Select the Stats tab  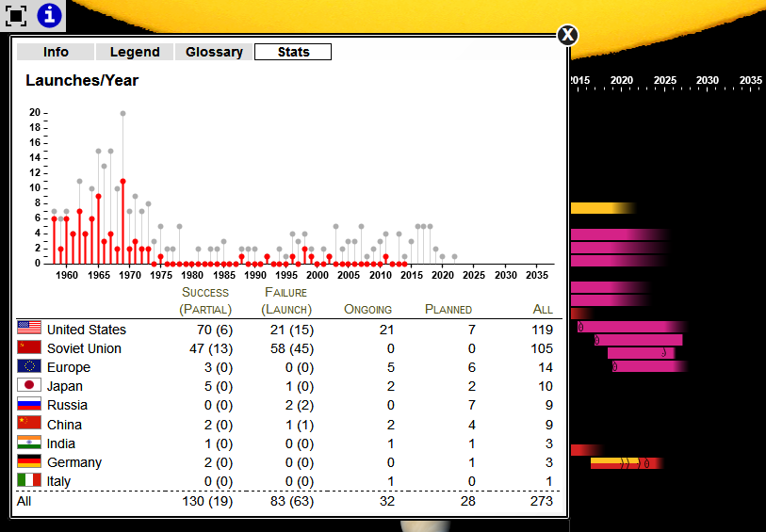coord(293,52)
